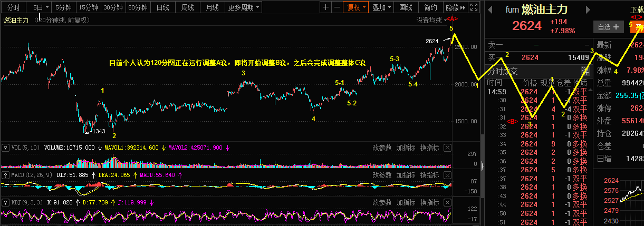
Task: Click 加指标 in the VOL panel
Action: pos(406,148)
